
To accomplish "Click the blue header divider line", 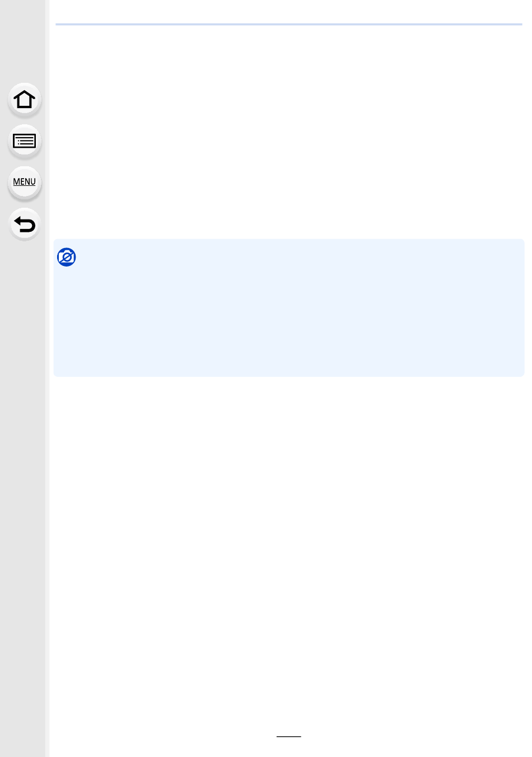I will (x=289, y=25).
